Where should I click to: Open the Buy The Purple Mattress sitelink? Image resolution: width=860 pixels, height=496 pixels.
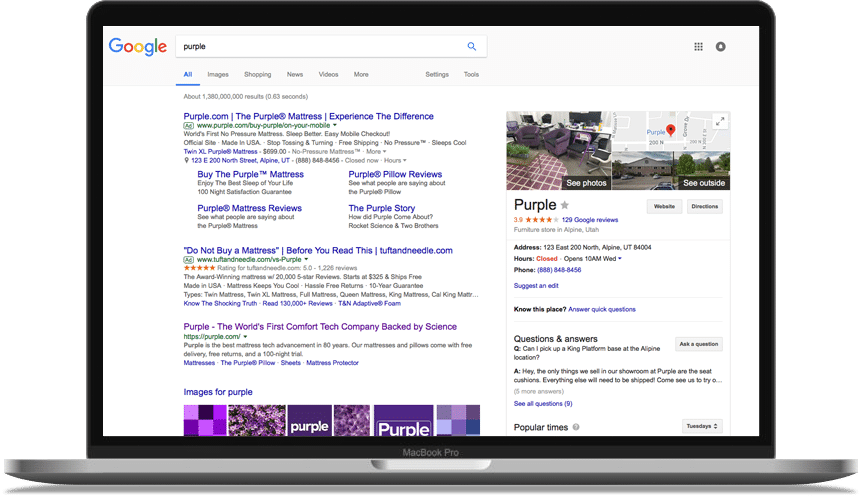[x=251, y=174]
